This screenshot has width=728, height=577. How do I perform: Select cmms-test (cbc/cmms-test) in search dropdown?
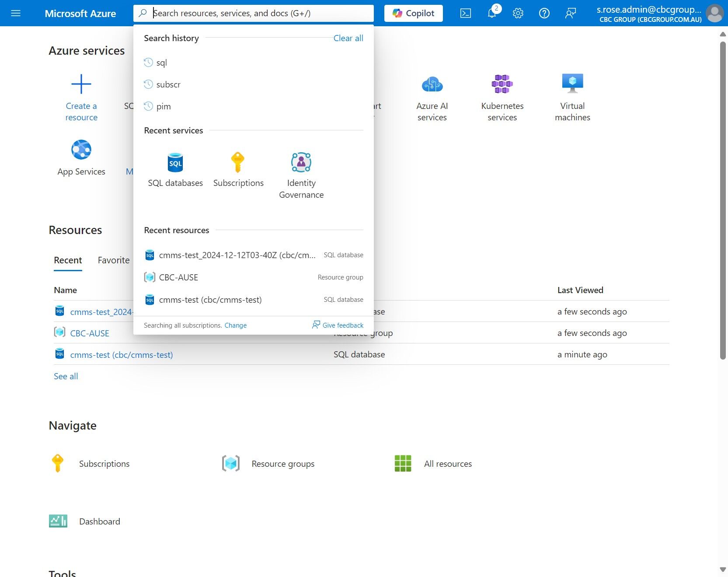coord(254,300)
